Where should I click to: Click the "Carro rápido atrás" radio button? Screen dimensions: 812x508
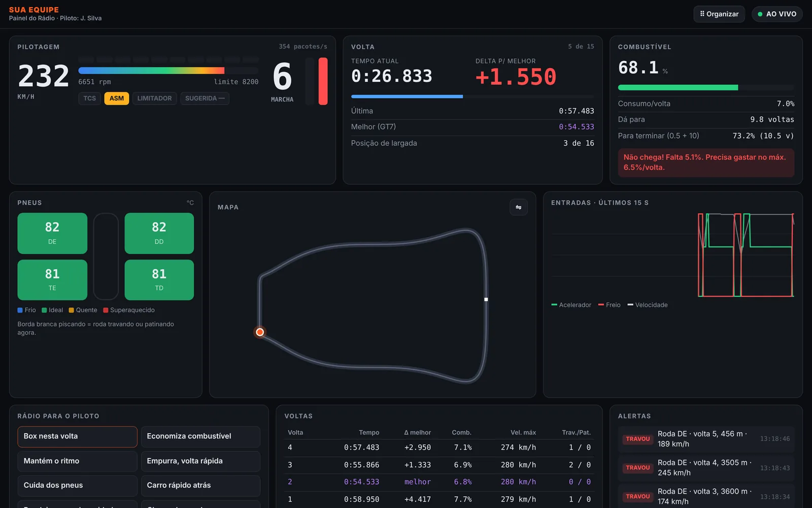point(200,486)
